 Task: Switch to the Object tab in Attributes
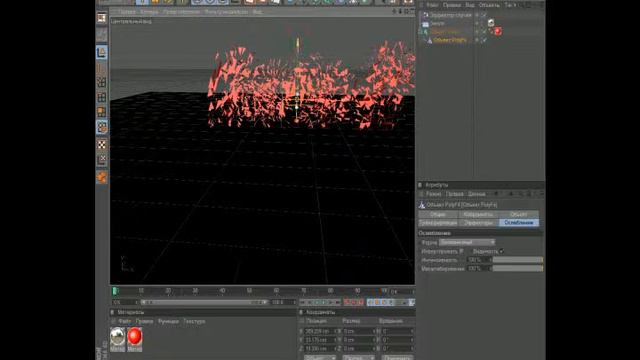[519, 214]
